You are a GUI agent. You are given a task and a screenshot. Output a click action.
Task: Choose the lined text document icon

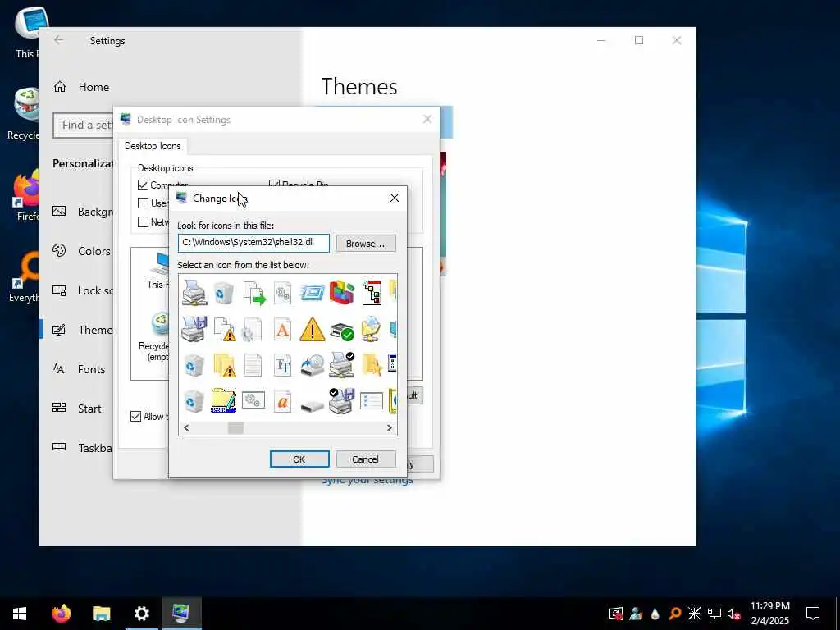[x=253, y=365]
